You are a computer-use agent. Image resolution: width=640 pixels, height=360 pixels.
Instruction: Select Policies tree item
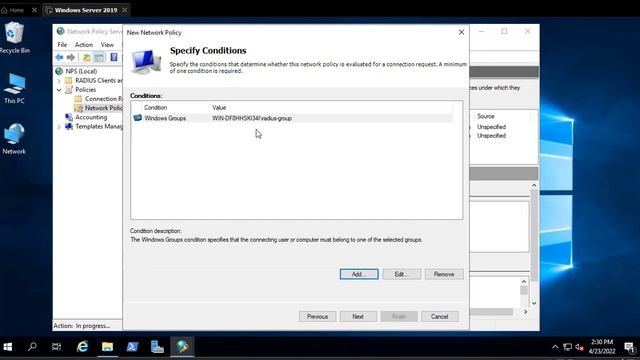click(x=85, y=89)
